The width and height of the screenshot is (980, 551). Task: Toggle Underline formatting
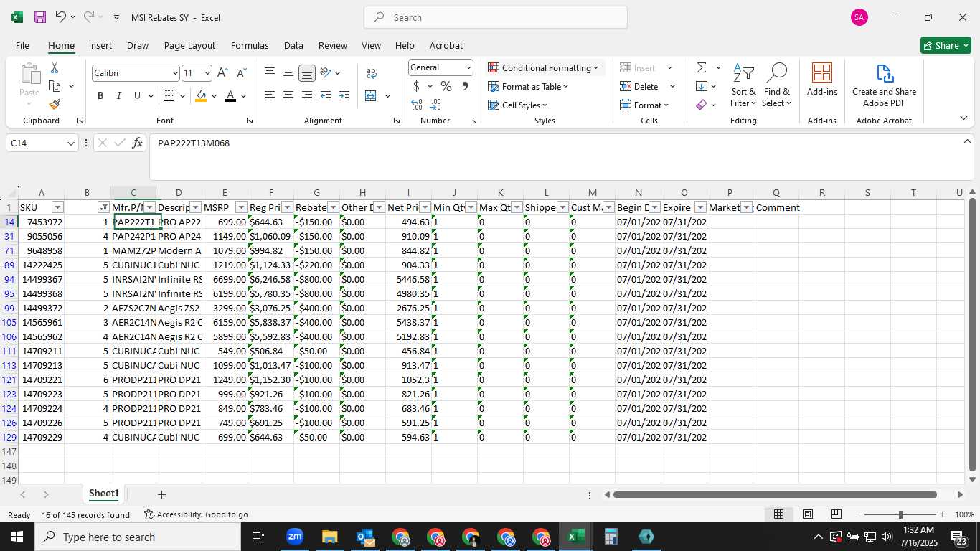[x=137, y=96]
